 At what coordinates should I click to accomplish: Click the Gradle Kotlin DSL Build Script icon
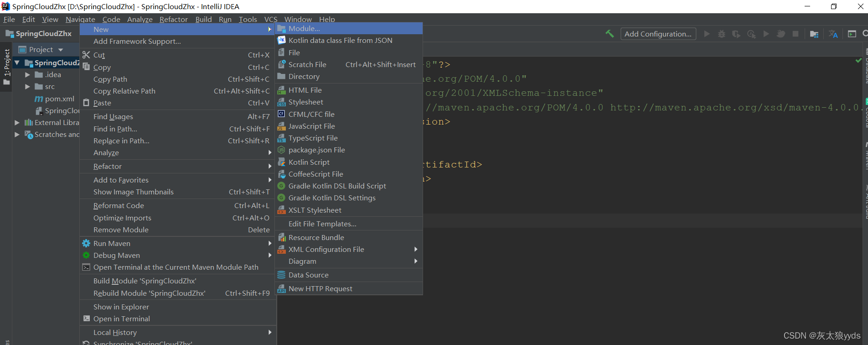click(x=282, y=186)
